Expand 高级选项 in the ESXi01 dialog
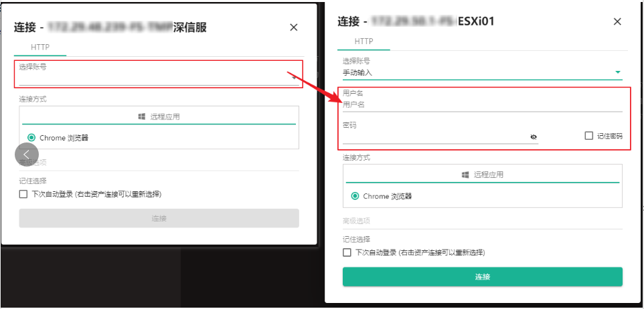 tap(357, 221)
